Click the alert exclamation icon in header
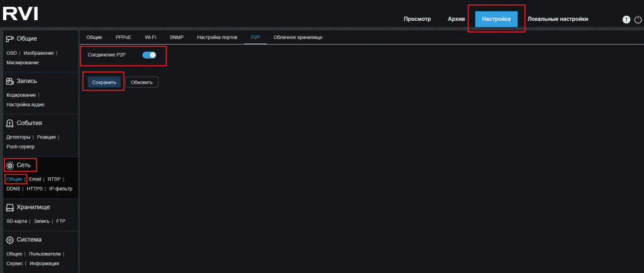The image size is (644, 273). pos(626,19)
